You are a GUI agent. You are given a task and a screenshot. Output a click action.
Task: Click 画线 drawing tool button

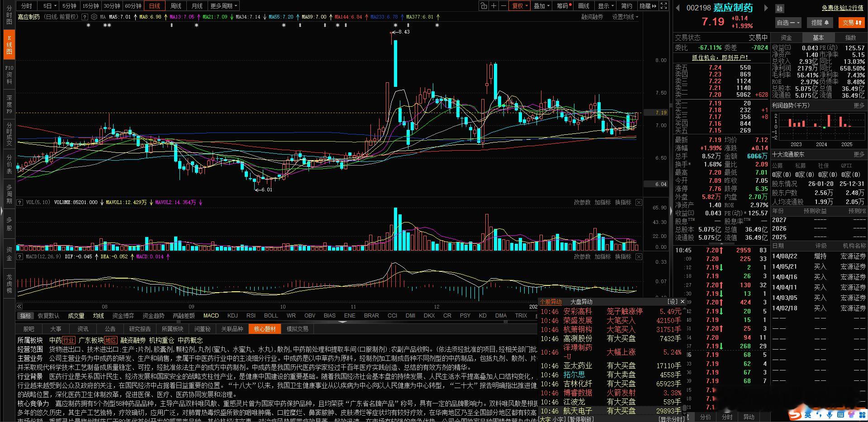[x=584, y=6]
